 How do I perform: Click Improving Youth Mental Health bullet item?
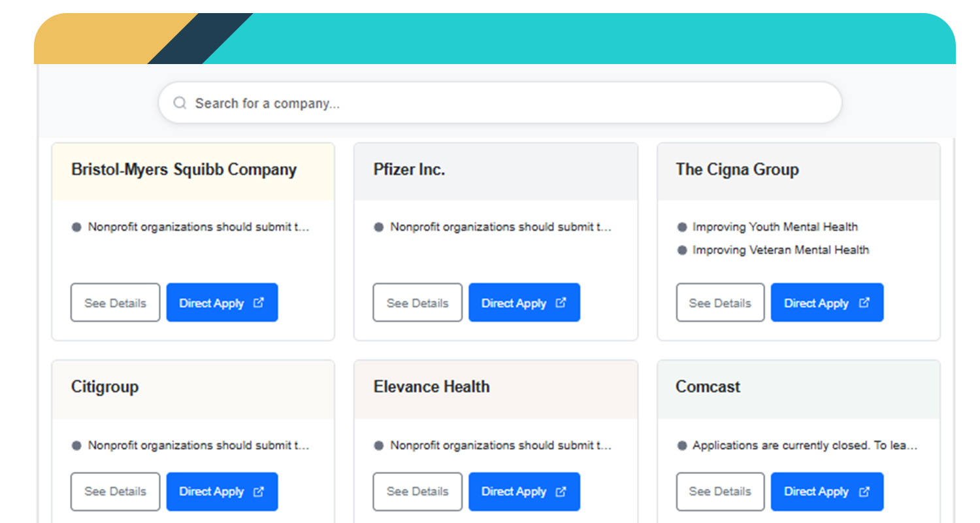(x=775, y=227)
